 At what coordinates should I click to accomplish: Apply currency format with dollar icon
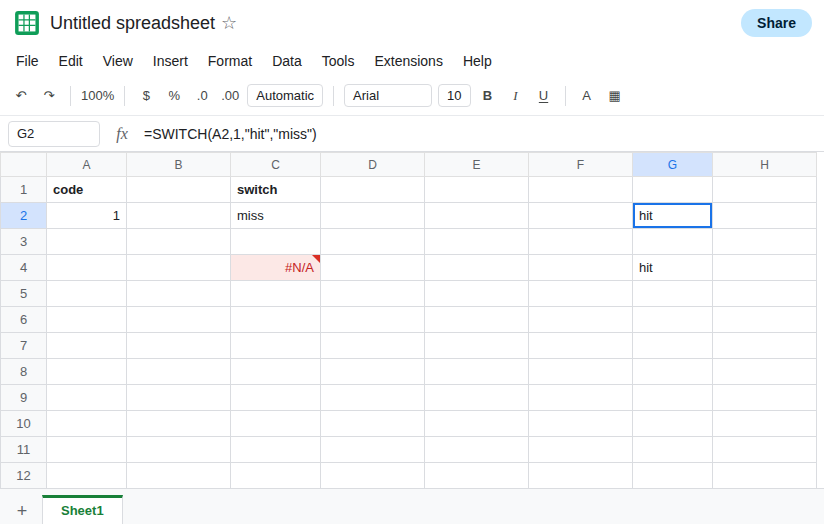146,96
